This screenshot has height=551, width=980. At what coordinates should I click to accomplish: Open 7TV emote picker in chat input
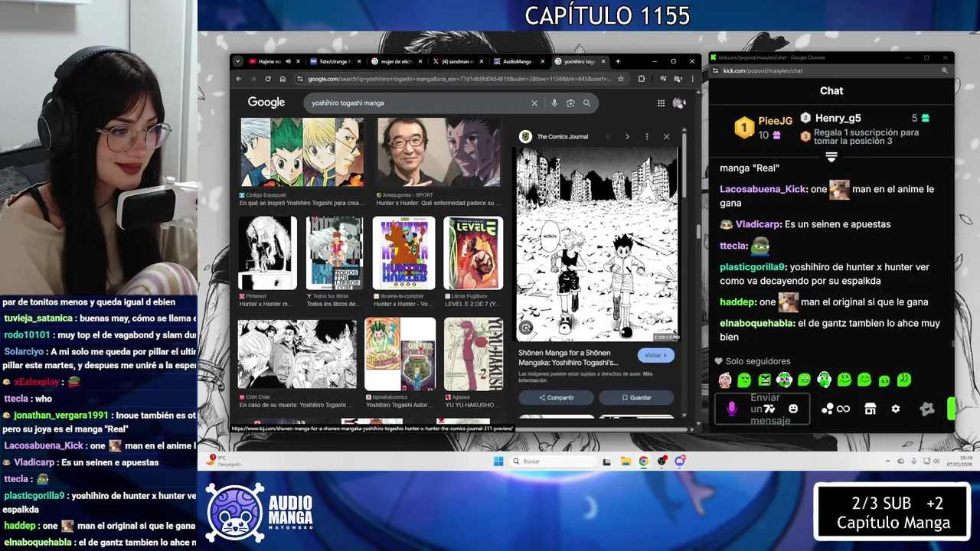769,409
